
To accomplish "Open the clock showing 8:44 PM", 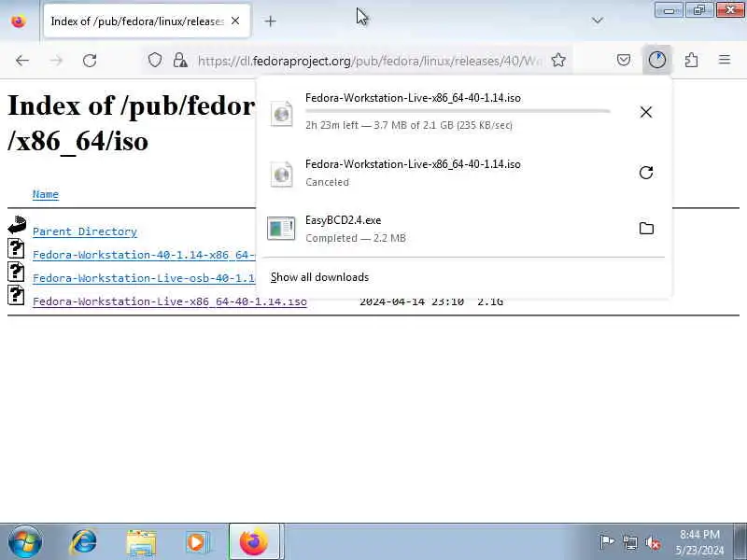I will [699, 542].
